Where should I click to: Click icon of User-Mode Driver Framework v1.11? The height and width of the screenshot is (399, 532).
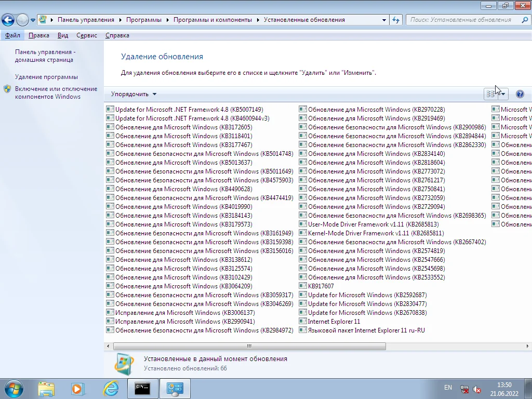click(303, 224)
